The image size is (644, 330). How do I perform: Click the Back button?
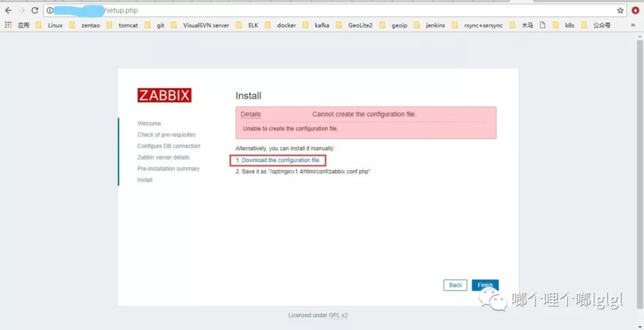point(456,285)
